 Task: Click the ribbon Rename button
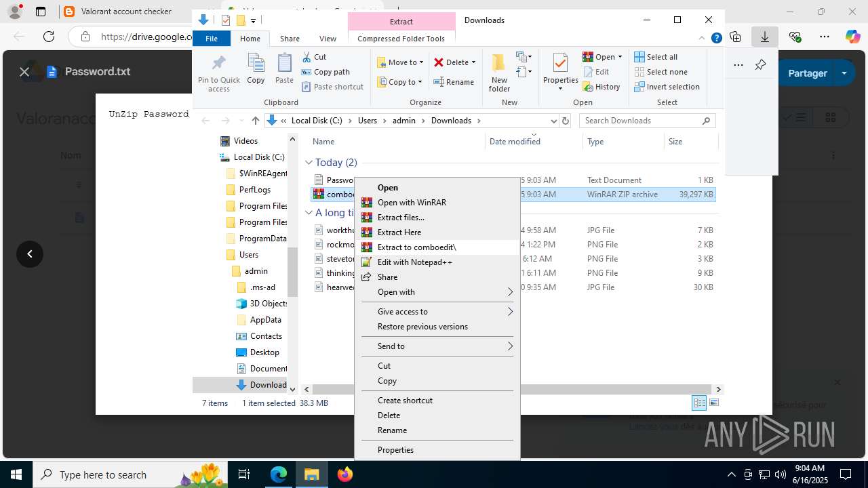454,82
